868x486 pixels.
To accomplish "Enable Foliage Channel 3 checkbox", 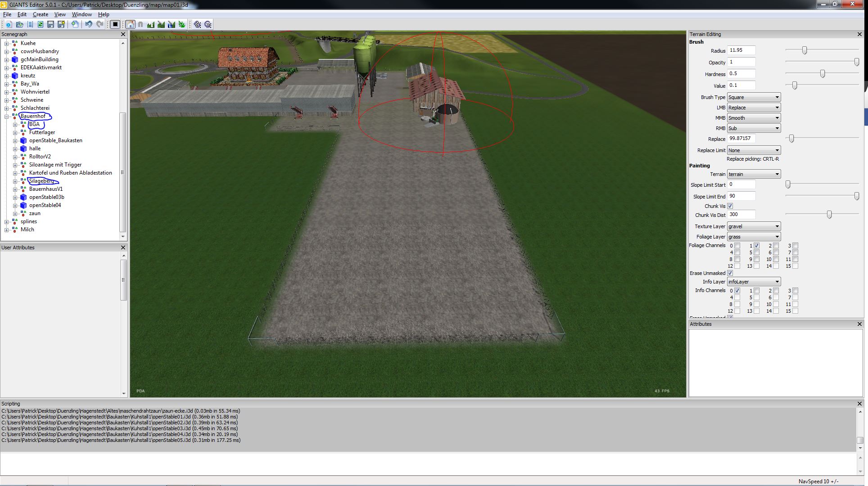I will click(x=795, y=246).
